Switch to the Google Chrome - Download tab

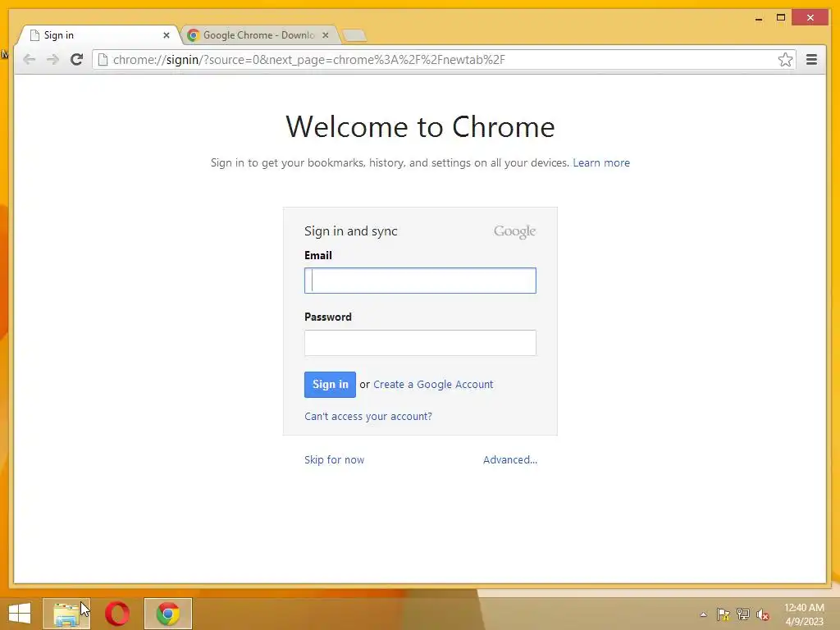pos(258,35)
